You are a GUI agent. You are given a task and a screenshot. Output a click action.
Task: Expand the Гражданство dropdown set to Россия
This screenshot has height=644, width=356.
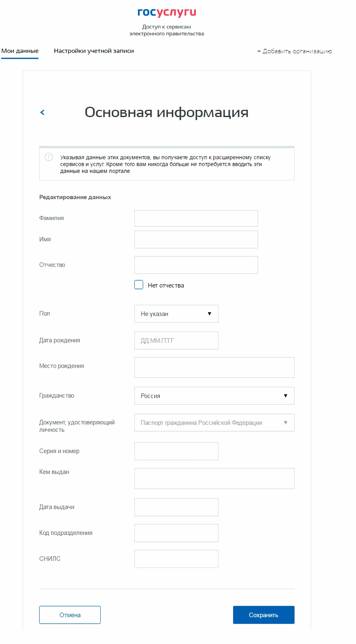click(214, 396)
